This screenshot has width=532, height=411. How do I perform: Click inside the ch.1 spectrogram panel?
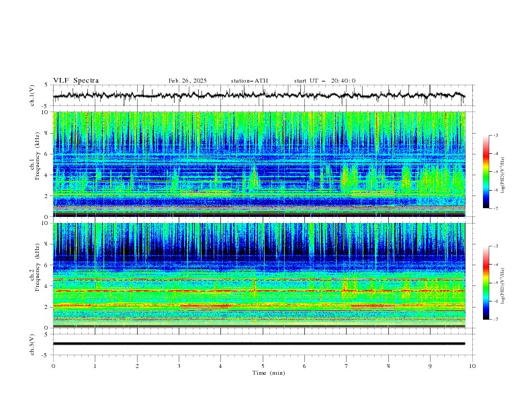pyautogui.click(x=259, y=164)
